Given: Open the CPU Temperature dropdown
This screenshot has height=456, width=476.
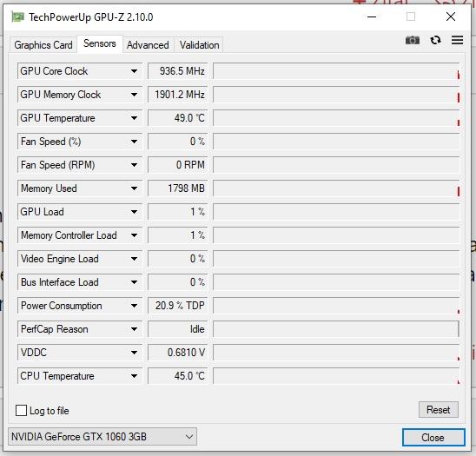Looking at the screenshot, I should 80,376.
